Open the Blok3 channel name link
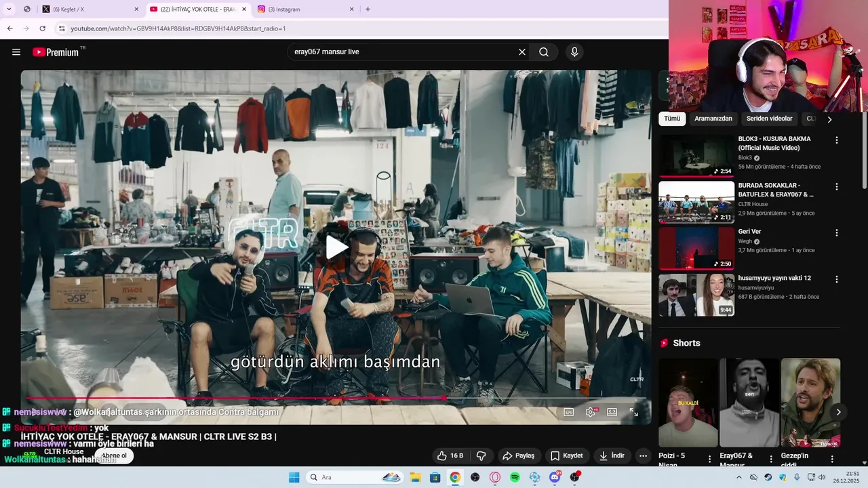The width and height of the screenshot is (868, 488). (745, 158)
